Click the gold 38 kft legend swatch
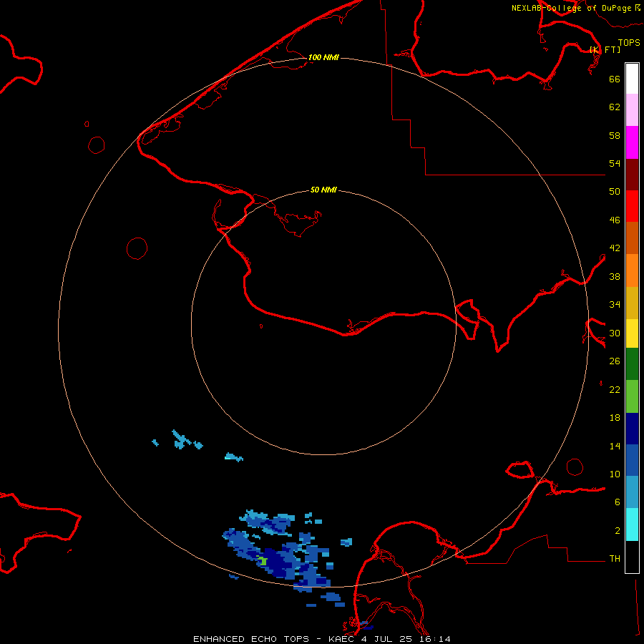Image resolution: width=644 pixels, height=644 pixels. [632, 303]
